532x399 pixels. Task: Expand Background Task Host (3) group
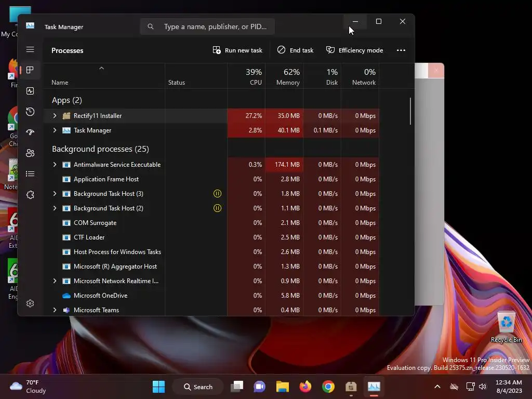click(55, 194)
